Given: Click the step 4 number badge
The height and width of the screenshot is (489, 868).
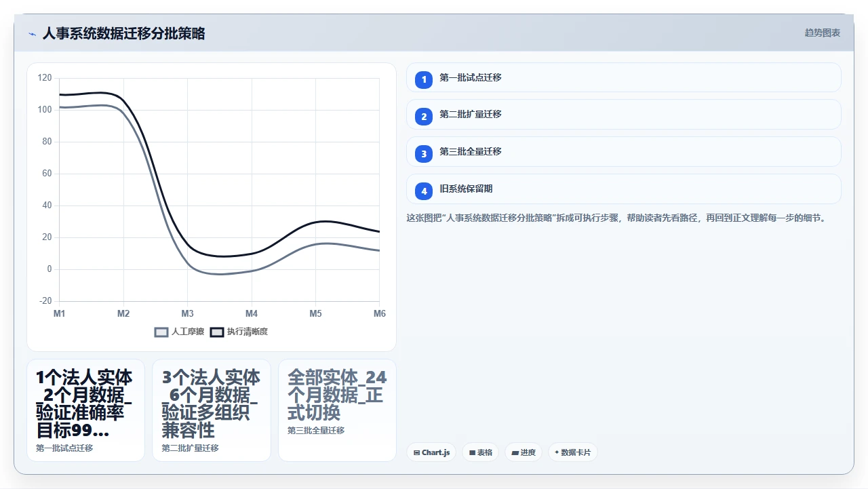Looking at the screenshot, I should pyautogui.click(x=424, y=191).
